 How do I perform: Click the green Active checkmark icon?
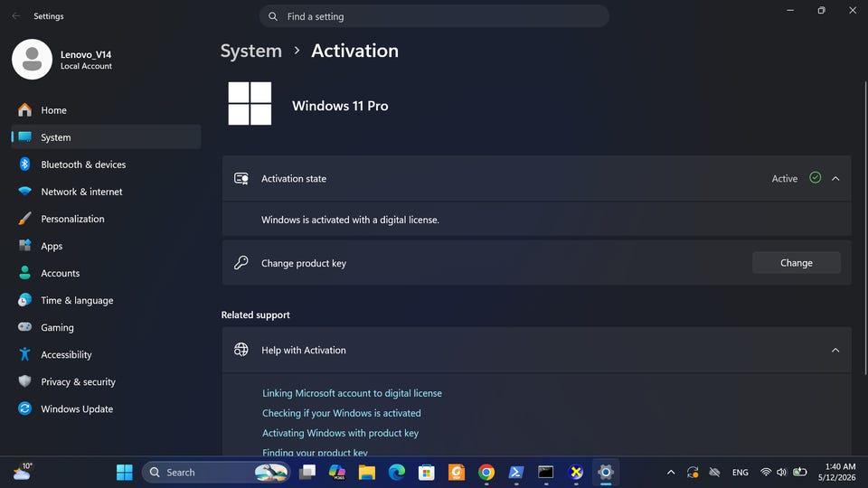click(x=815, y=178)
